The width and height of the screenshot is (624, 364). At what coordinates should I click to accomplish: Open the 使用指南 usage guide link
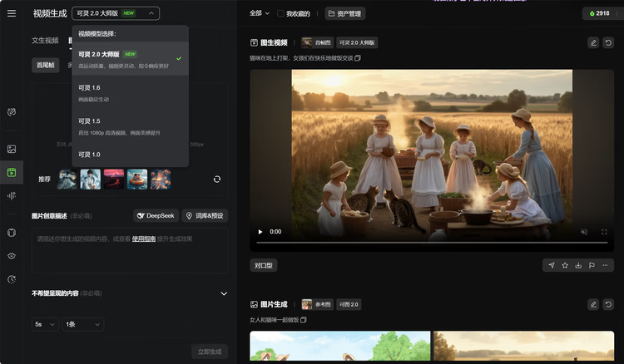click(144, 239)
